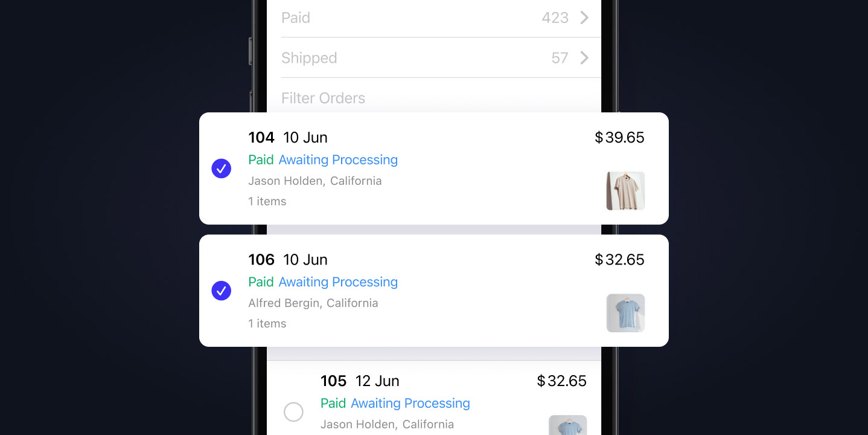Open beige t-shirt thumbnail in order 104
The height and width of the screenshot is (435, 868).
[x=625, y=191]
